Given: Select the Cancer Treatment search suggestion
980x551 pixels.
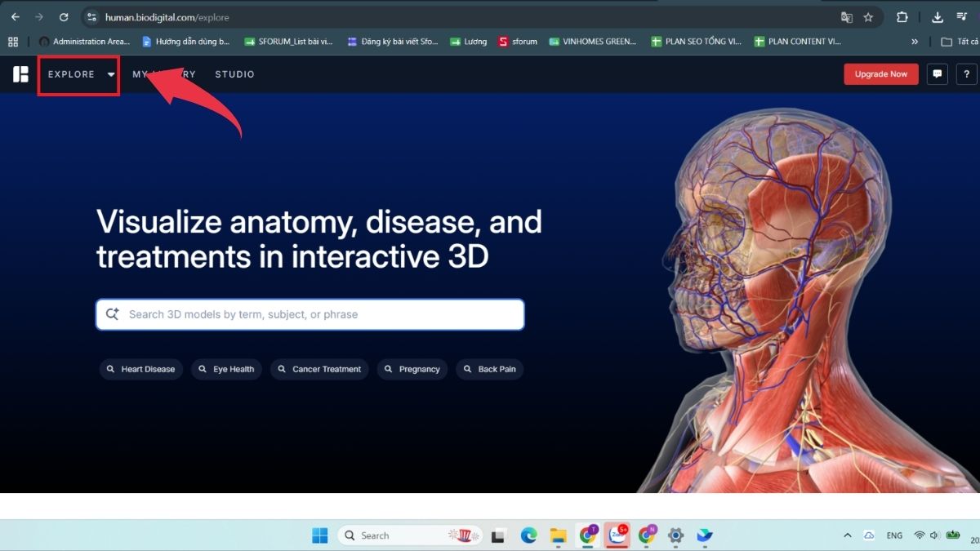Looking at the screenshot, I should 319,369.
